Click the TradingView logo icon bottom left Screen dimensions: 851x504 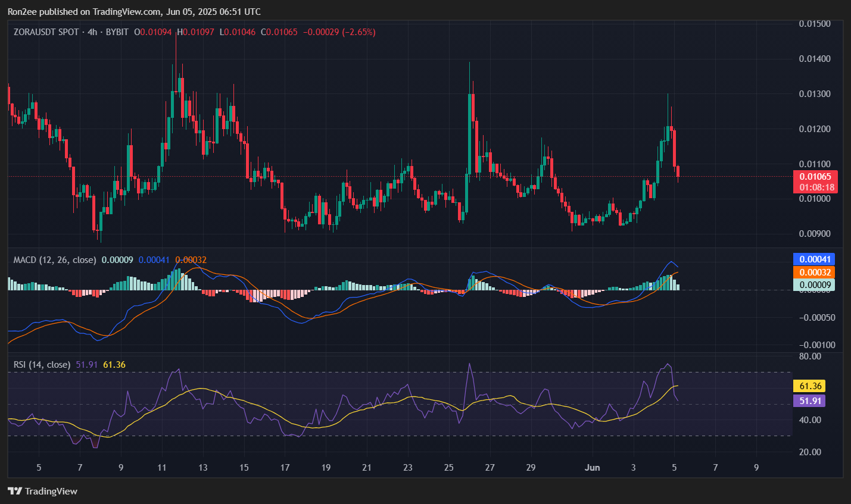coord(15,491)
